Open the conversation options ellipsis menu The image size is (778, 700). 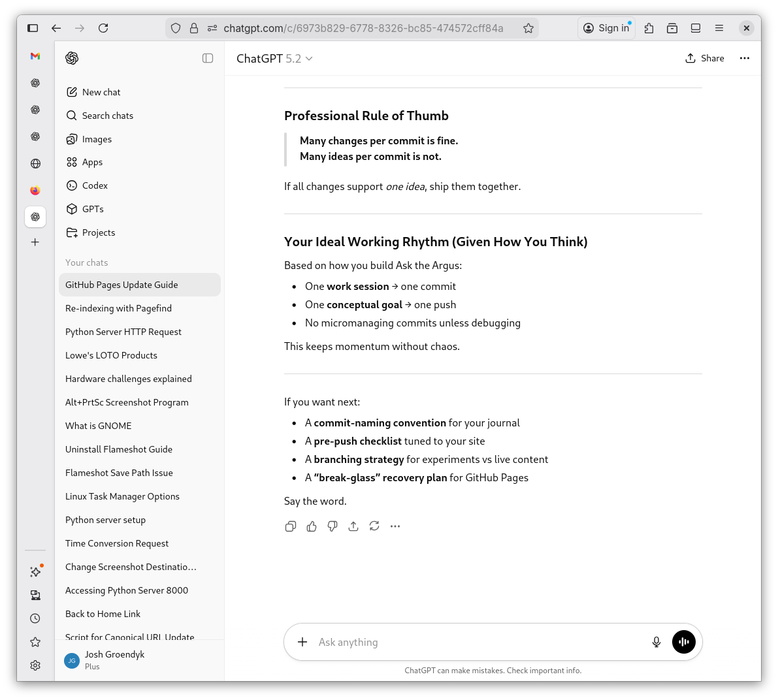pos(744,58)
